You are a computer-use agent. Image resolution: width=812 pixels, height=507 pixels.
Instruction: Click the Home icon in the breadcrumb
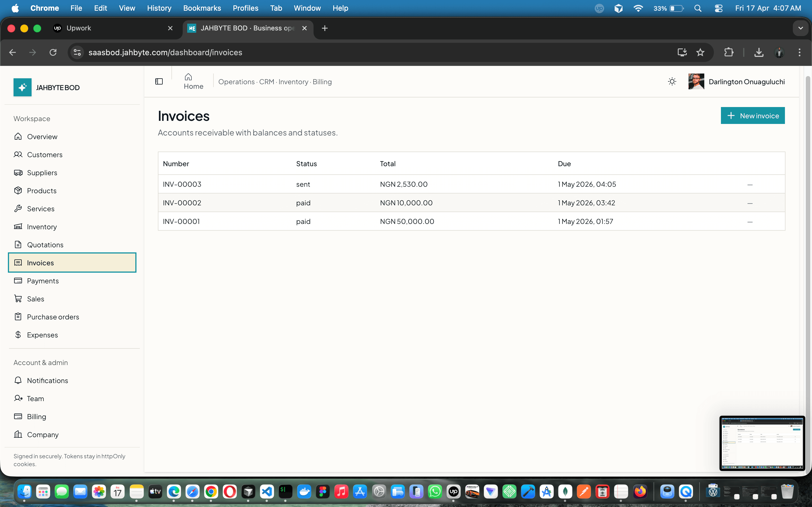pos(189,77)
